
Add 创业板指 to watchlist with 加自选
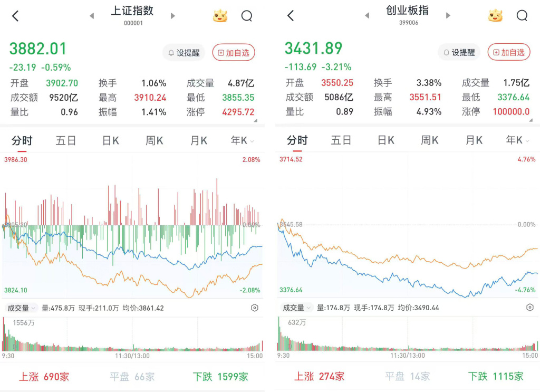point(509,52)
